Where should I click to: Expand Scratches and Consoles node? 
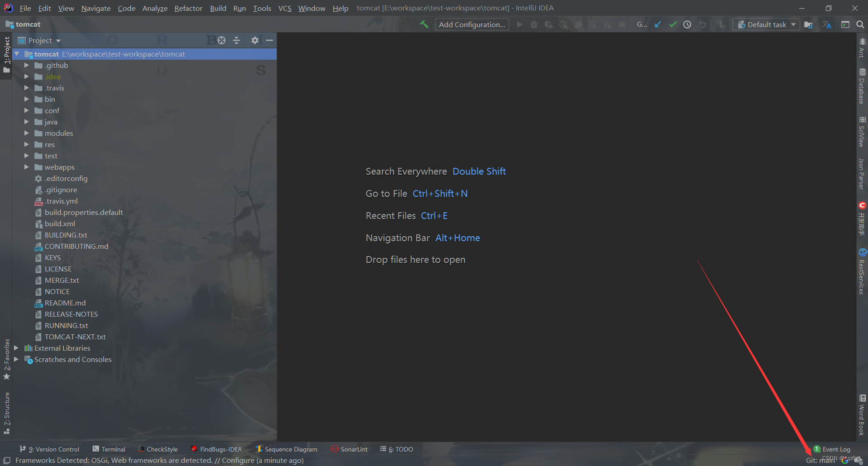pos(16,359)
